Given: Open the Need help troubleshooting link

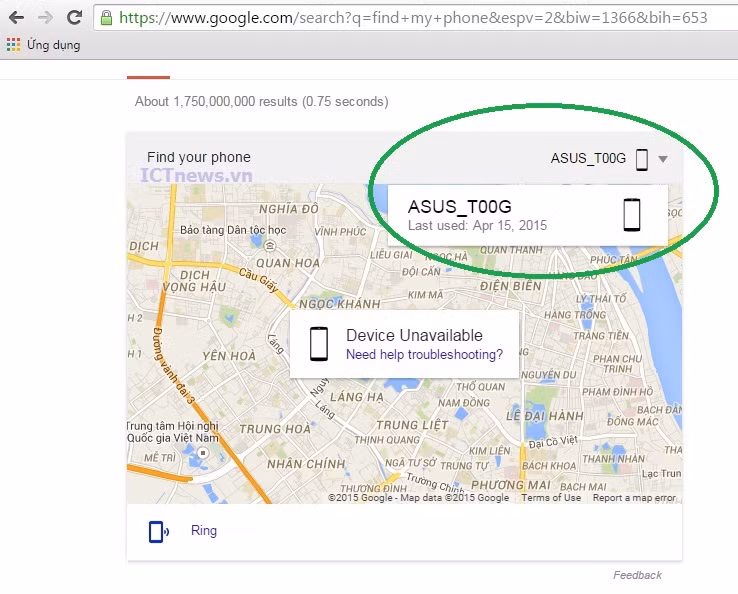Looking at the screenshot, I should coord(424,354).
